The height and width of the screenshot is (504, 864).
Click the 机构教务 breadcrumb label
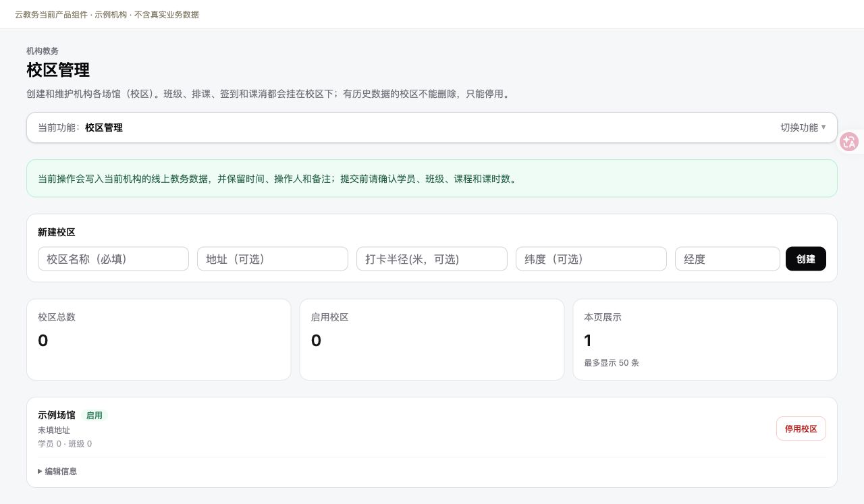coord(43,51)
